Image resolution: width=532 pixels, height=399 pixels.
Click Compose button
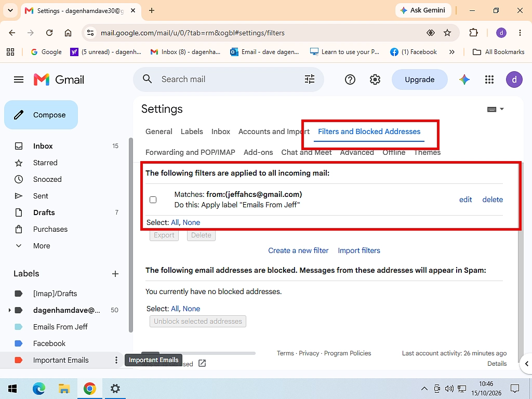[x=41, y=115]
